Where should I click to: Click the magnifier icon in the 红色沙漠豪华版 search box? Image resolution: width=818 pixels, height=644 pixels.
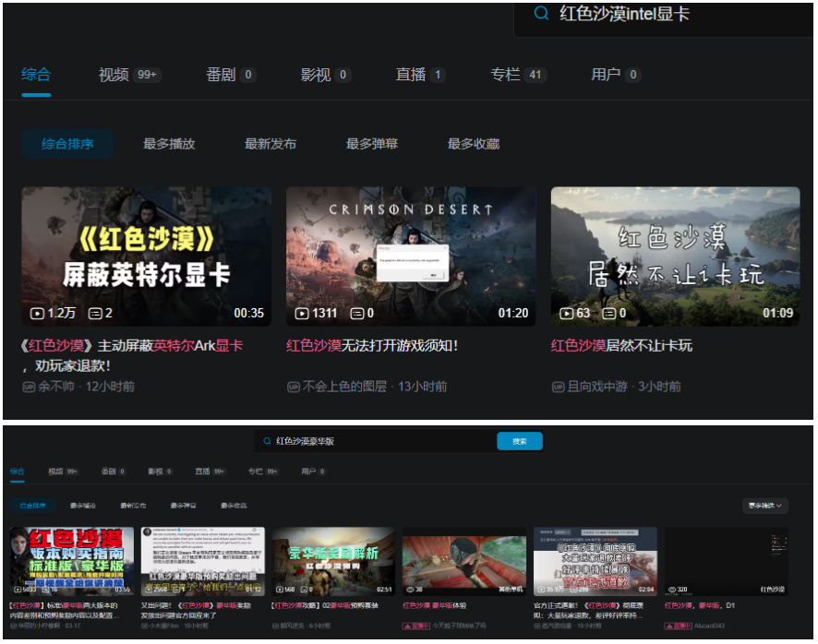(x=267, y=441)
